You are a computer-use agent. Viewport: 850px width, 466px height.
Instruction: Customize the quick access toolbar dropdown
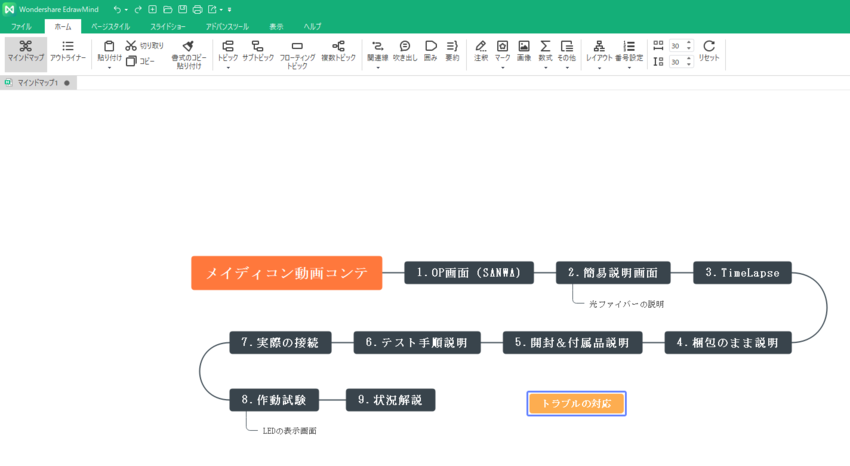pyautogui.click(x=229, y=10)
